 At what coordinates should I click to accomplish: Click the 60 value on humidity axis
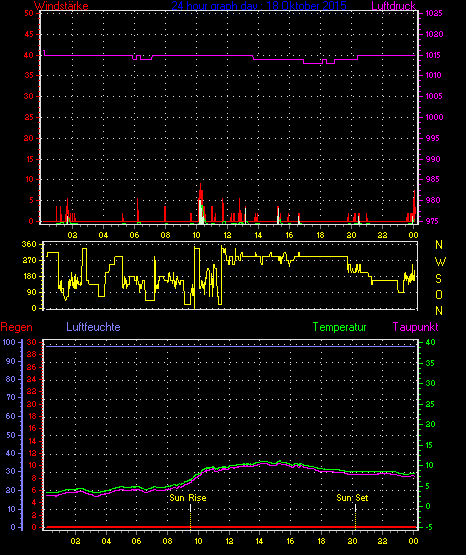(x=11, y=416)
